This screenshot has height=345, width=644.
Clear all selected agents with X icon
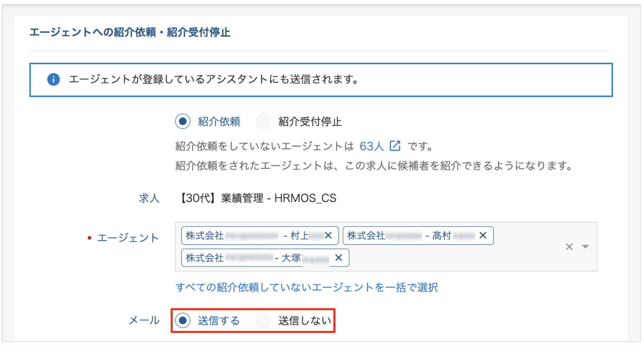[569, 247]
